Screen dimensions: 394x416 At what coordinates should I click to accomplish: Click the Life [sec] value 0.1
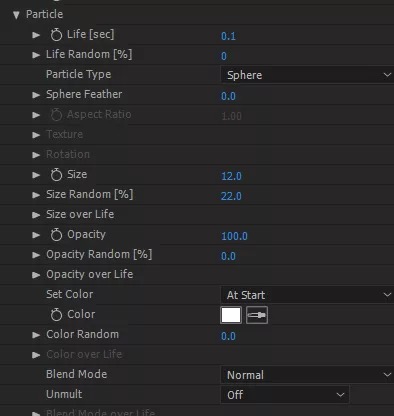click(228, 36)
